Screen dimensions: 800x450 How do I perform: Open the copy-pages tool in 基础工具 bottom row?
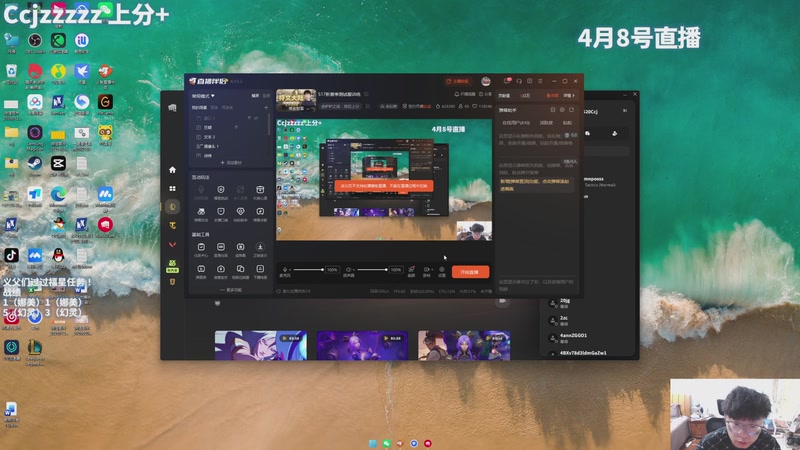click(x=240, y=271)
